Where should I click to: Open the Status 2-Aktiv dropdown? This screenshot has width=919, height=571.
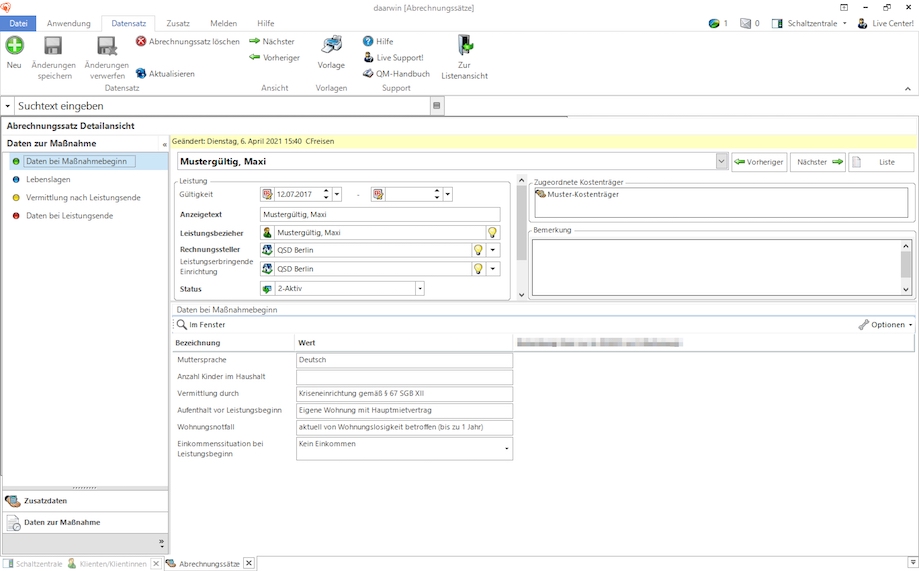[x=420, y=288]
